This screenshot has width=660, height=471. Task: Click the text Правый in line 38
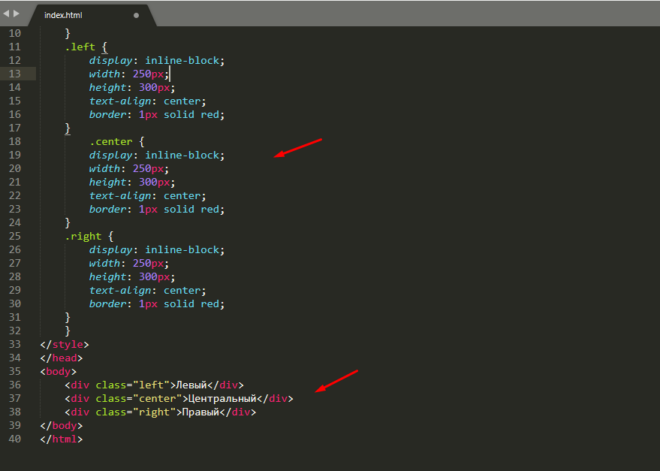pyautogui.click(x=200, y=412)
